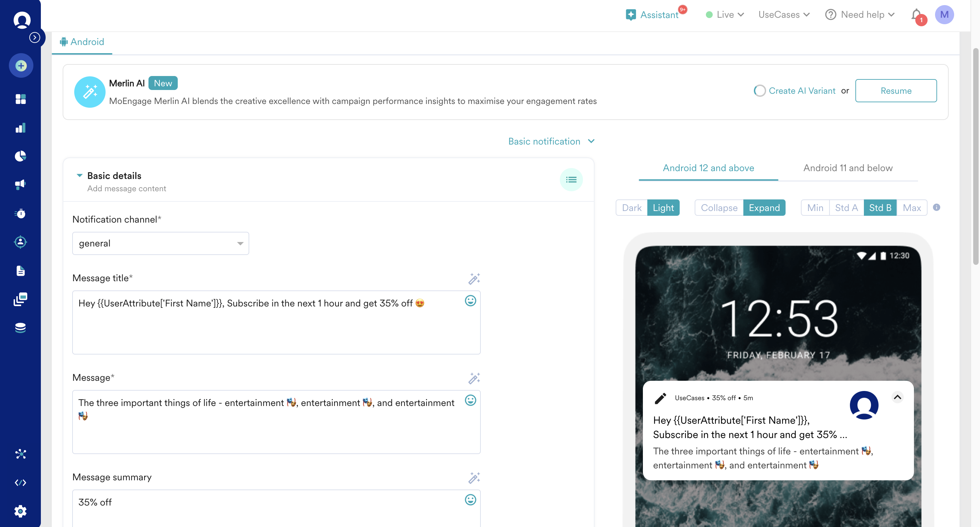Set notification preview to Collapse
This screenshot has width=980, height=527.
[718, 208]
